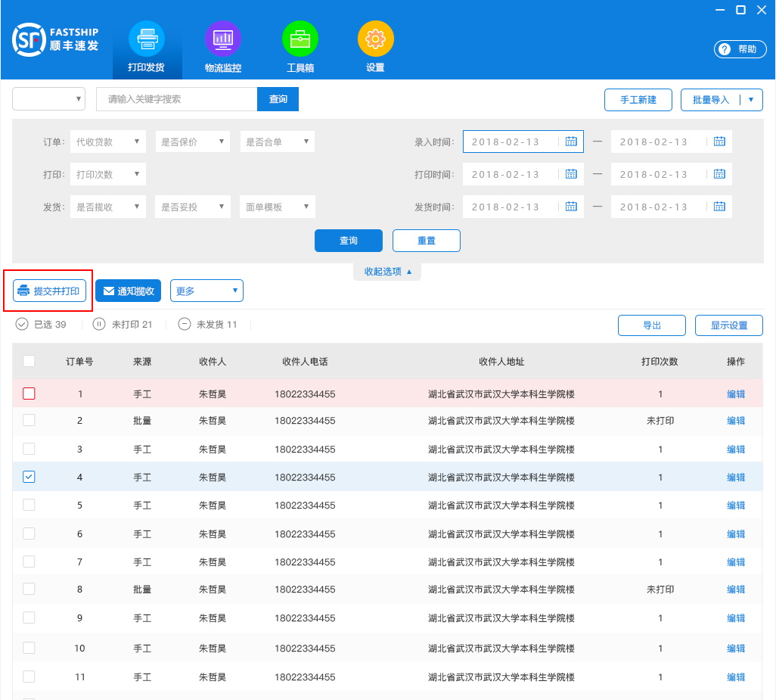Expand the 代收货款 dropdown

(x=107, y=142)
